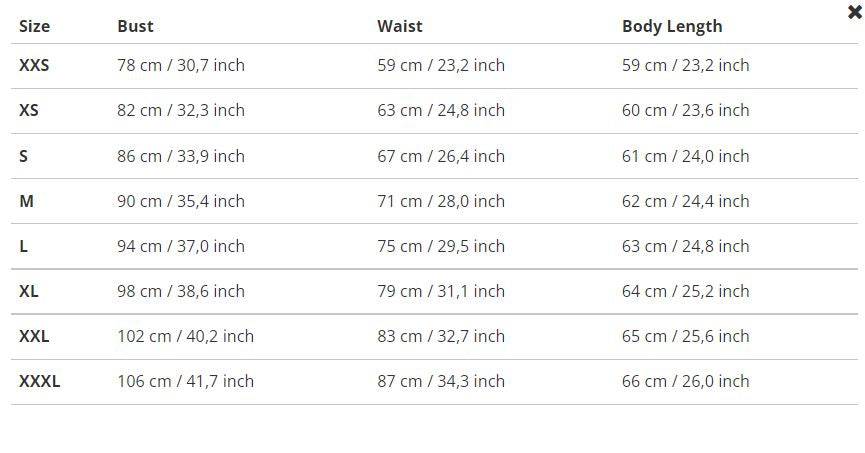Click the XL size label
Viewport: 865px width, 453px height.
[x=29, y=291]
